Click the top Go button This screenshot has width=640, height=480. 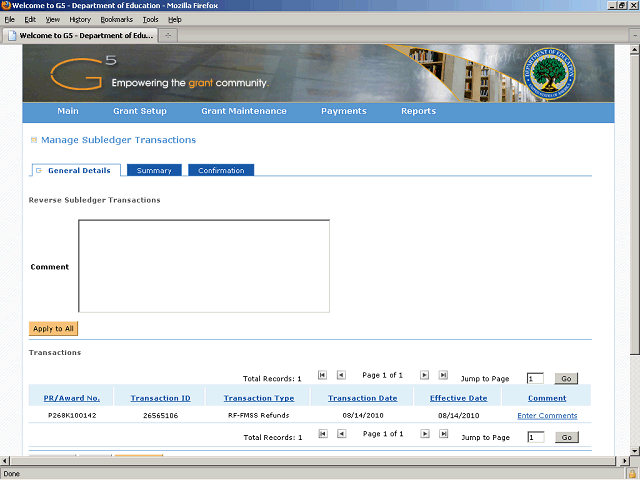(566, 378)
